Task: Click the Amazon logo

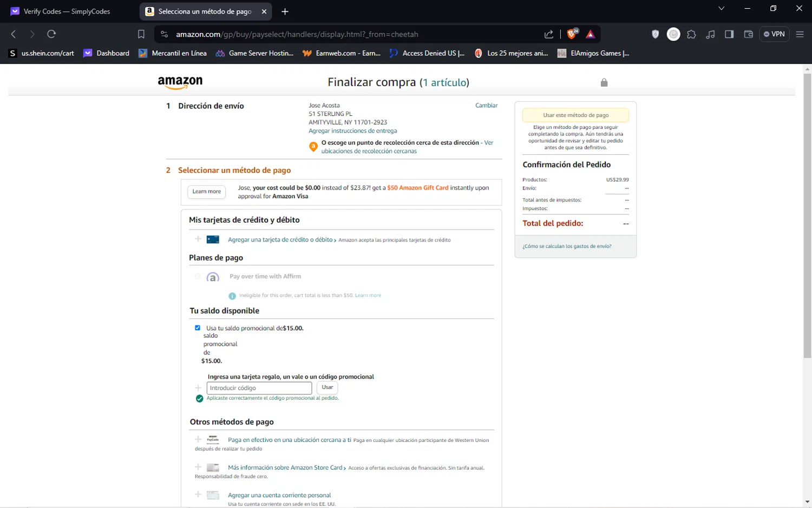Action: tap(180, 82)
